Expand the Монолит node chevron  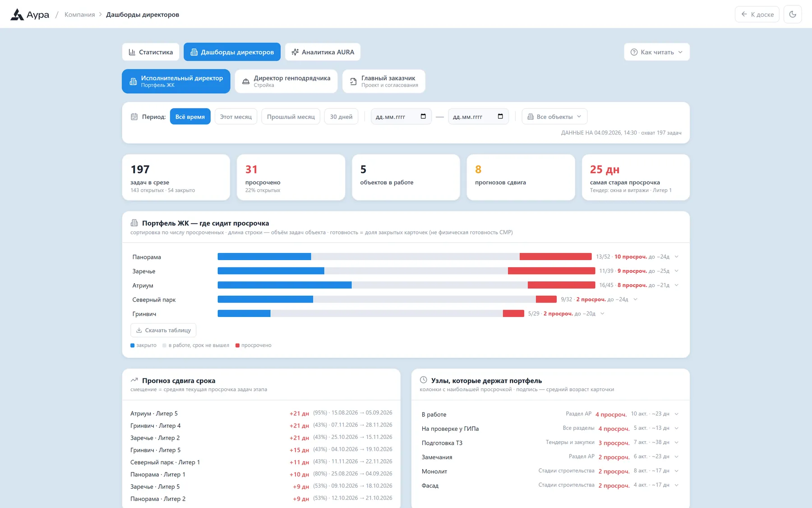tap(676, 471)
